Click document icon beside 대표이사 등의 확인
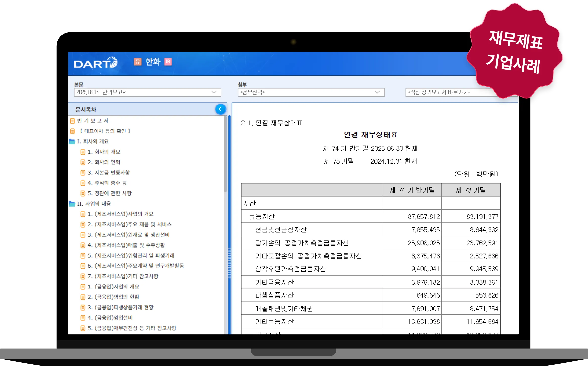Image resolution: width=588 pixels, height=366 pixels. coord(73,131)
